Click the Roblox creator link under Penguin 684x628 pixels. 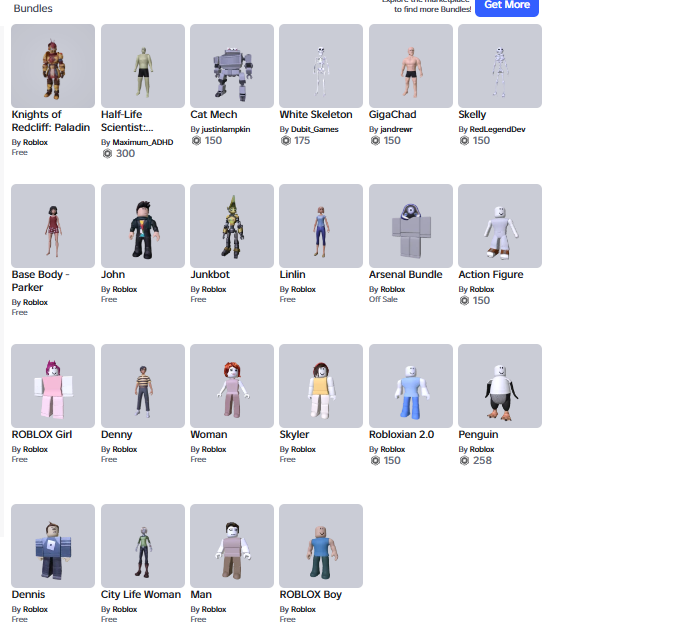pyautogui.click(x=482, y=450)
